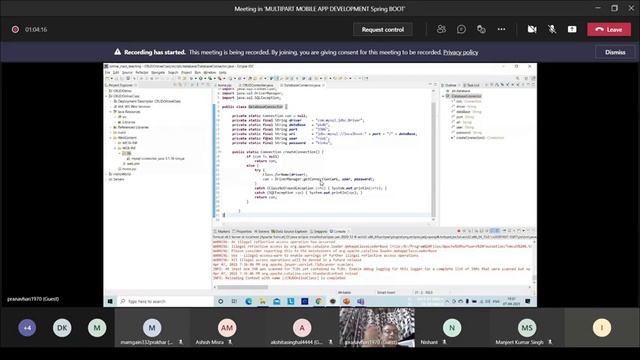Select Referenced Libraries in Project Explorer
This screenshot has width=640, height=360.
tap(131, 127)
